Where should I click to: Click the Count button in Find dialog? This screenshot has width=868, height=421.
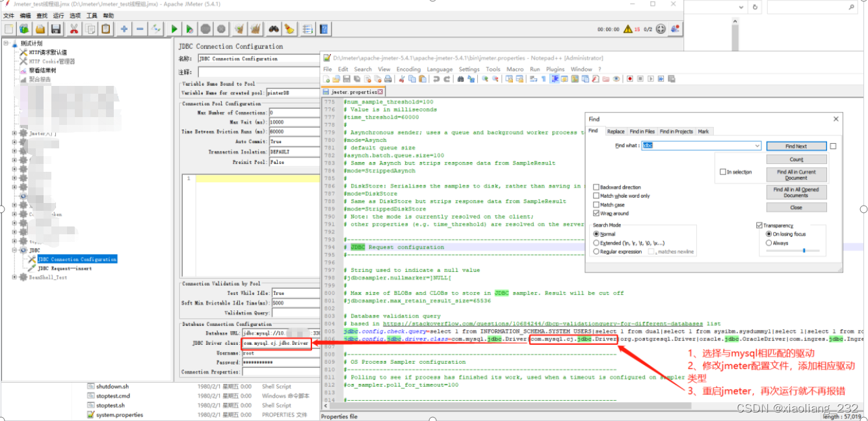click(x=796, y=159)
